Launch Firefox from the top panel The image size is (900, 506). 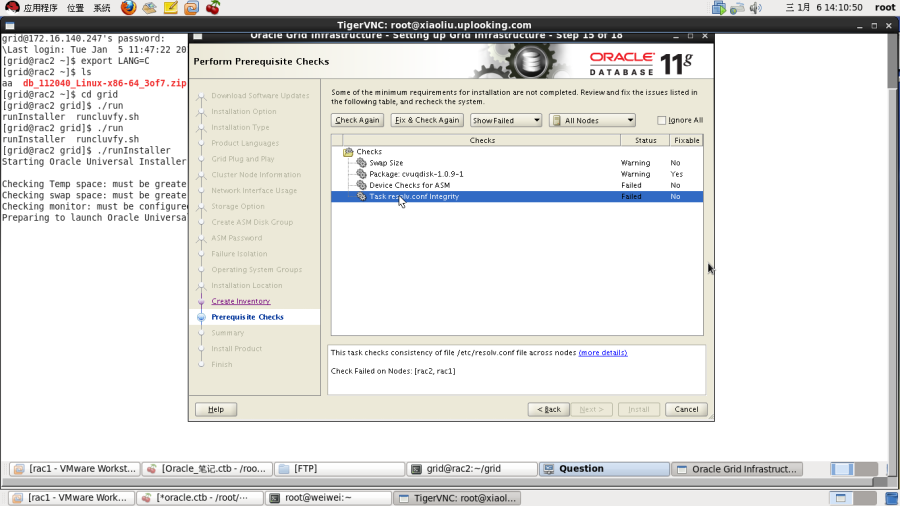[129, 7]
